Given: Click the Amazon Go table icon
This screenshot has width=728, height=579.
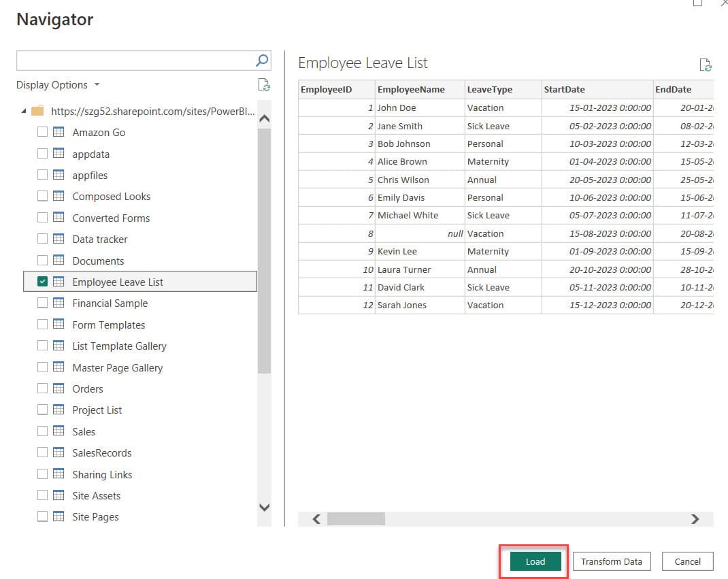Looking at the screenshot, I should click(59, 132).
